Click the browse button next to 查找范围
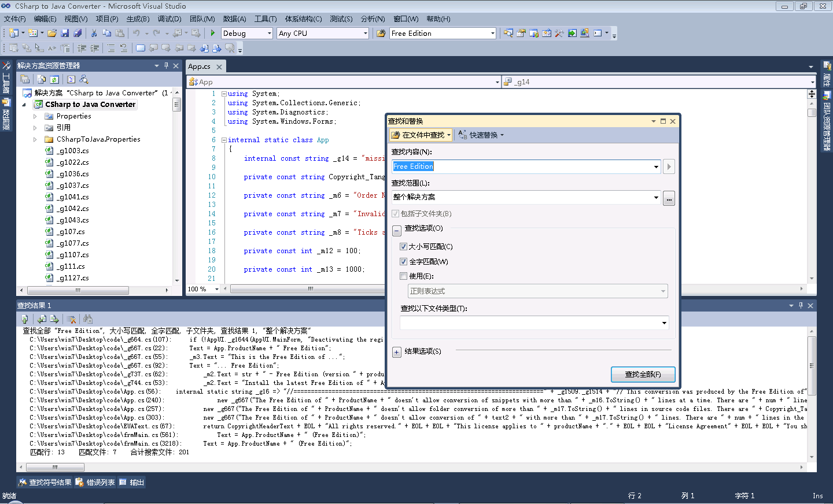833x504 pixels. (669, 198)
